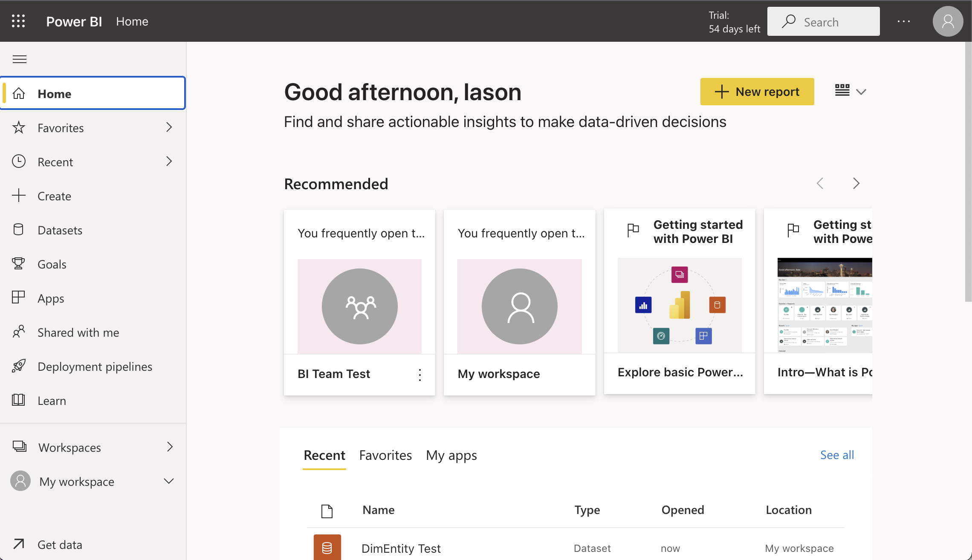
Task: Select Datasets in the navigation pane
Action: click(x=93, y=230)
